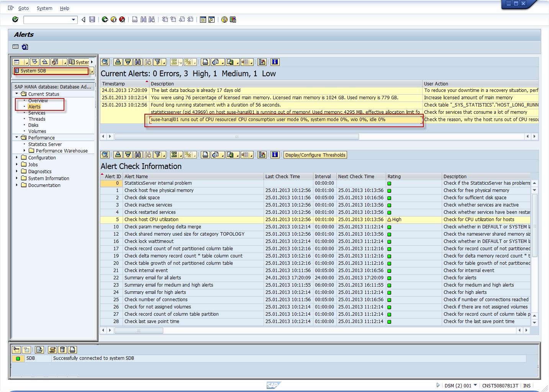Select Disks in the navigation tree
The height and width of the screenshot is (392, 549).
click(33, 125)
